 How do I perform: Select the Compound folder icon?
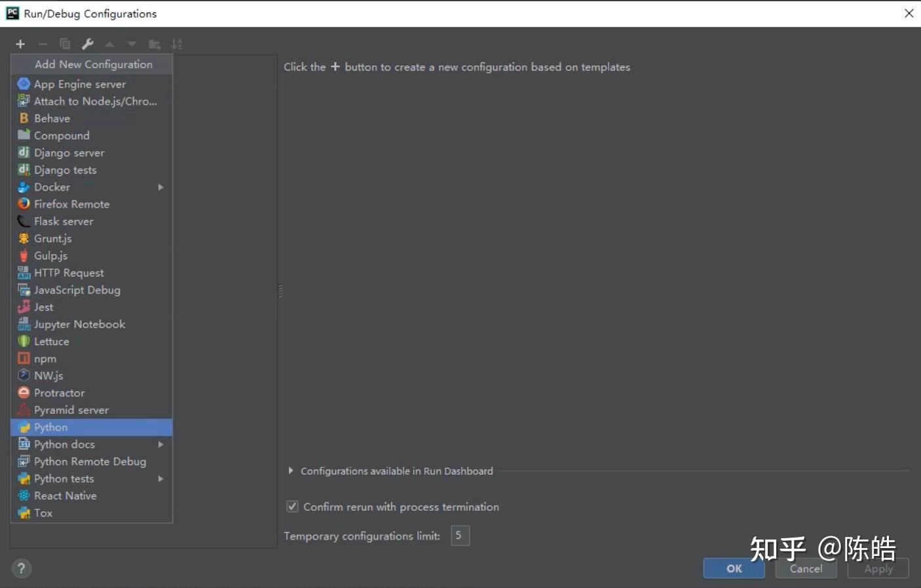point(24,135)
